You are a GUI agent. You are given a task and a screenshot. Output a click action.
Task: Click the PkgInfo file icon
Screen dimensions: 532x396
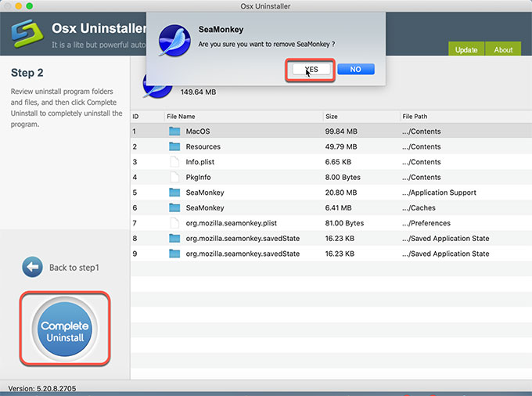click(174, 177)
